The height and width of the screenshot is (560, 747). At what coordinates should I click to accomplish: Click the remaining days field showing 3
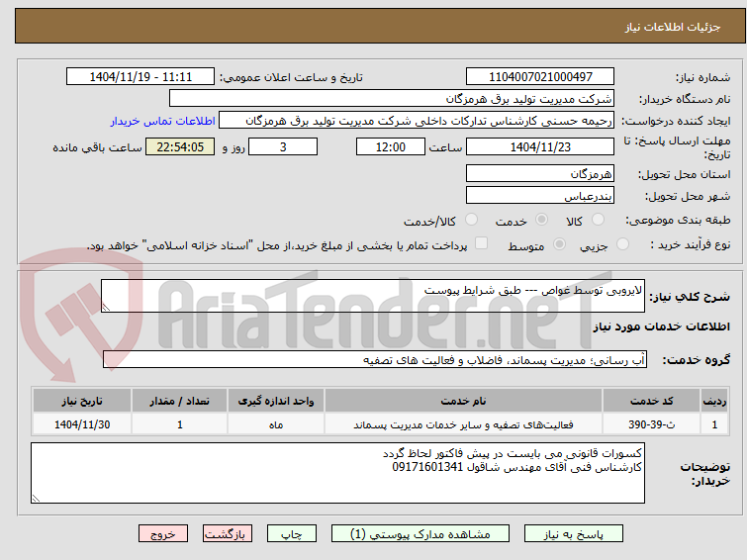[x=283, y=146]
